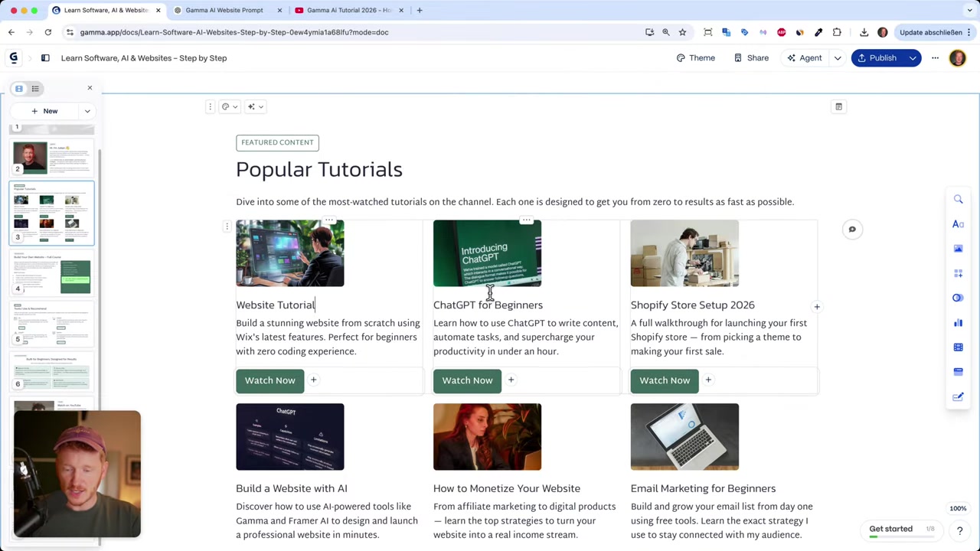
Task: Open text formatting Aa tool
Action: click(958, 223)
